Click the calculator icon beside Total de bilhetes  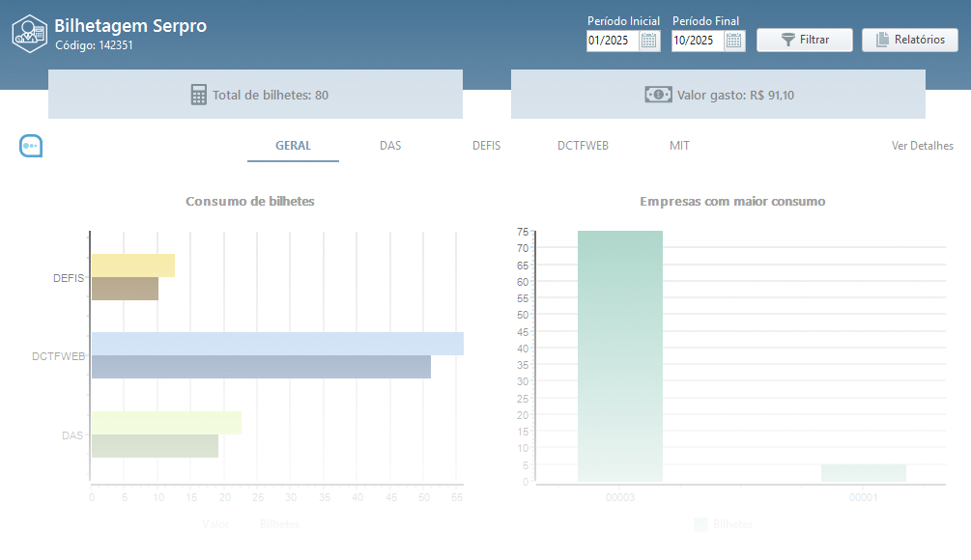pos(199,95)
